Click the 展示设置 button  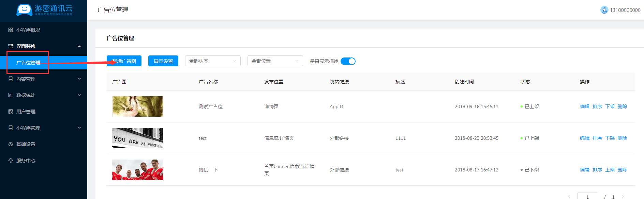(x=163, y=61)
